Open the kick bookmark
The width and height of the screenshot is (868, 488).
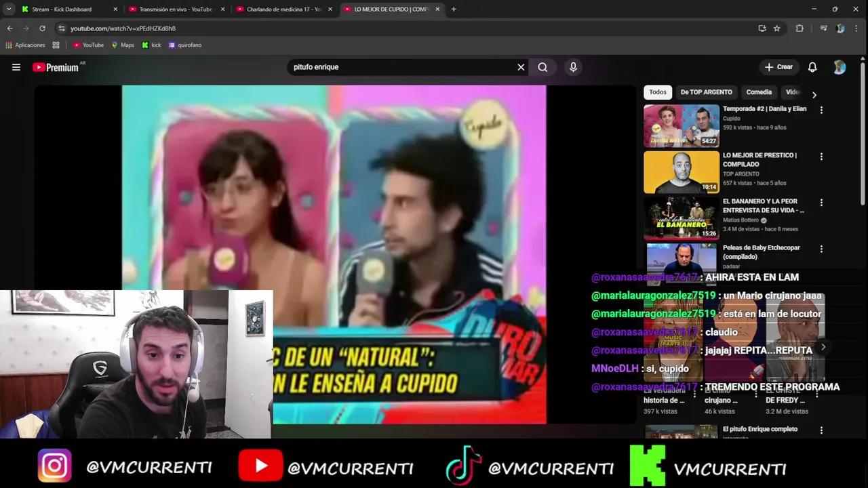[x=151, y=45]
